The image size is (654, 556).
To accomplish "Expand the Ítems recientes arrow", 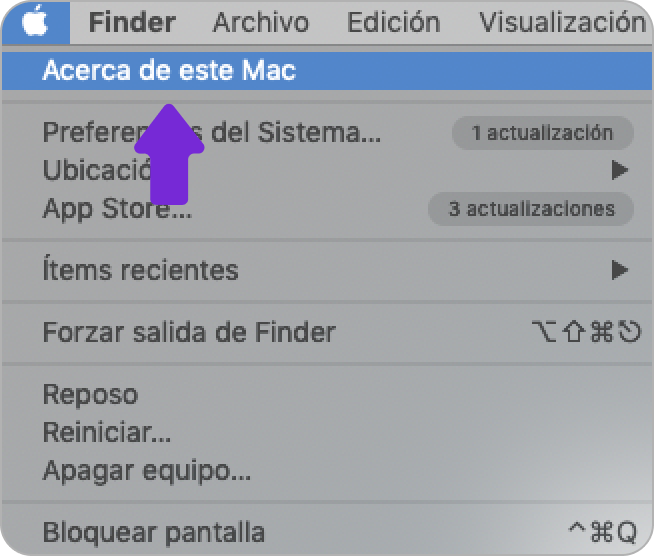I will [x=620, y=270].
